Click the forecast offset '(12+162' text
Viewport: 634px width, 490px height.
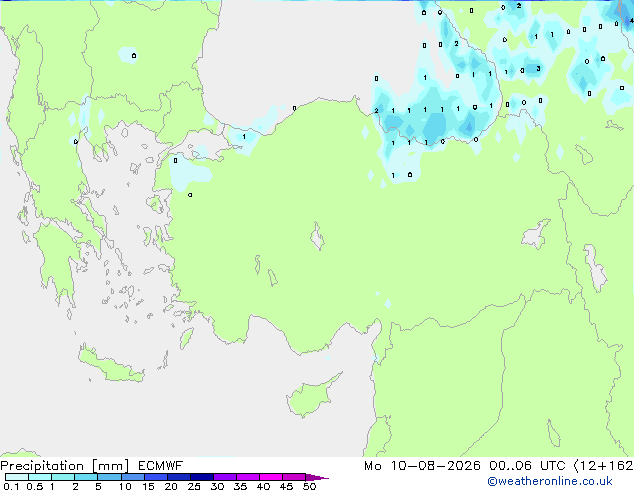pyautogui.click(x=603, y=466)
